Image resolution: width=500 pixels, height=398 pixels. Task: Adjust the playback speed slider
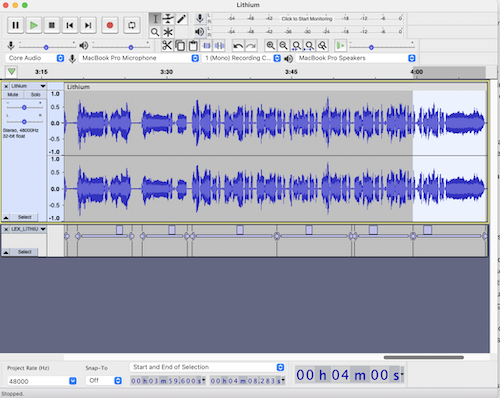click(371, 47)
